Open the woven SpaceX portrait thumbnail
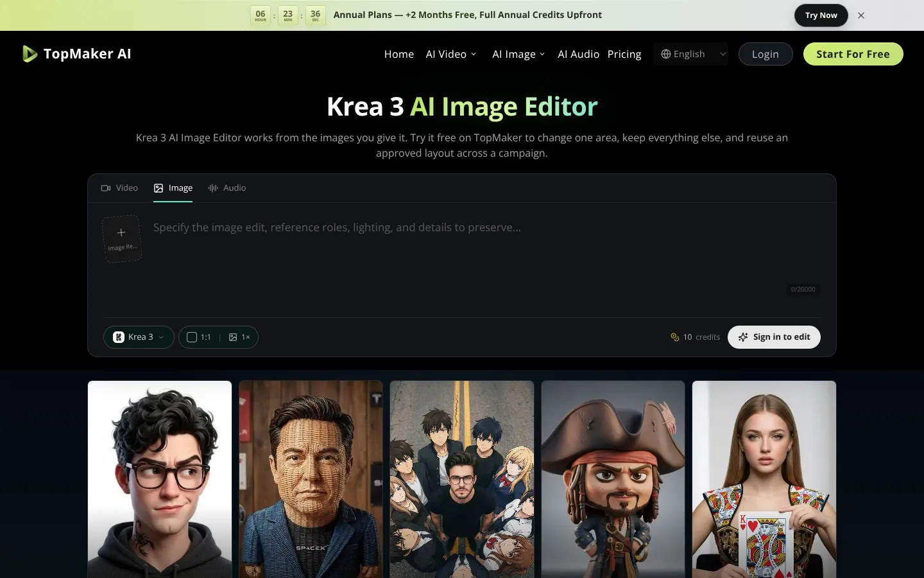 311,479
